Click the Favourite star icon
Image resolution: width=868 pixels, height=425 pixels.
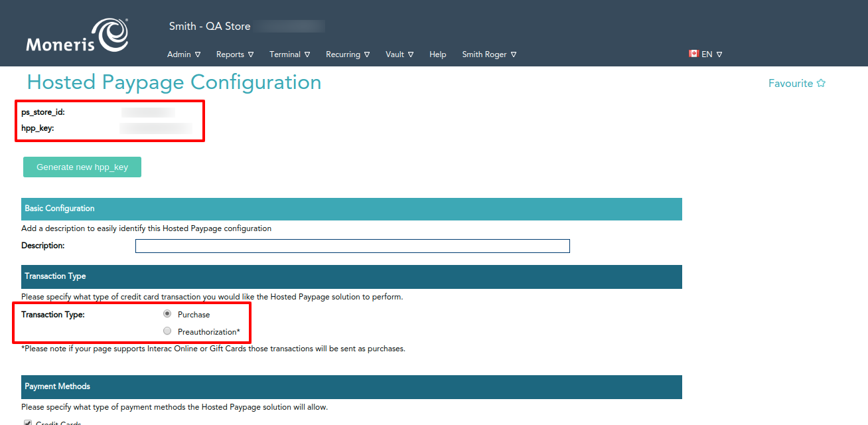point(821,83)
